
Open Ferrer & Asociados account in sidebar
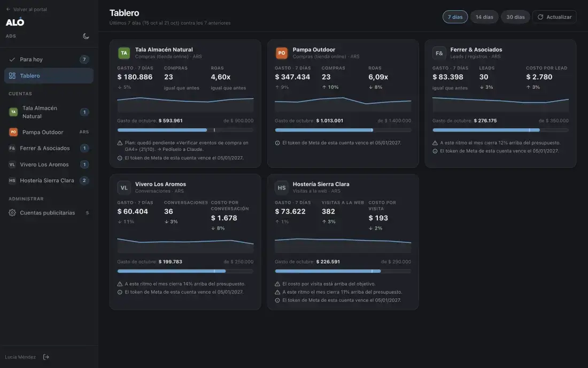coord(49,148)
